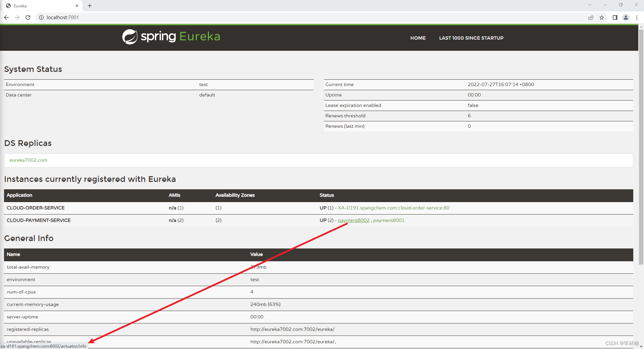Open the payment8001 instance link
Viewport: 644px width, 349px height.
tap(389, 220)
